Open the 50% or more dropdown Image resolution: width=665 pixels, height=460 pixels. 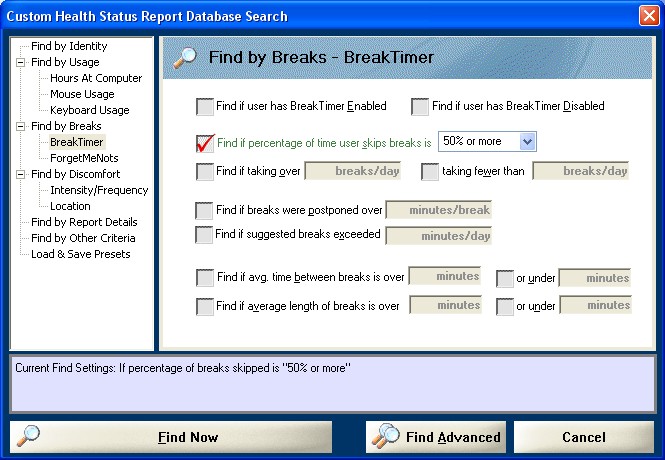[x=527, y=142]
